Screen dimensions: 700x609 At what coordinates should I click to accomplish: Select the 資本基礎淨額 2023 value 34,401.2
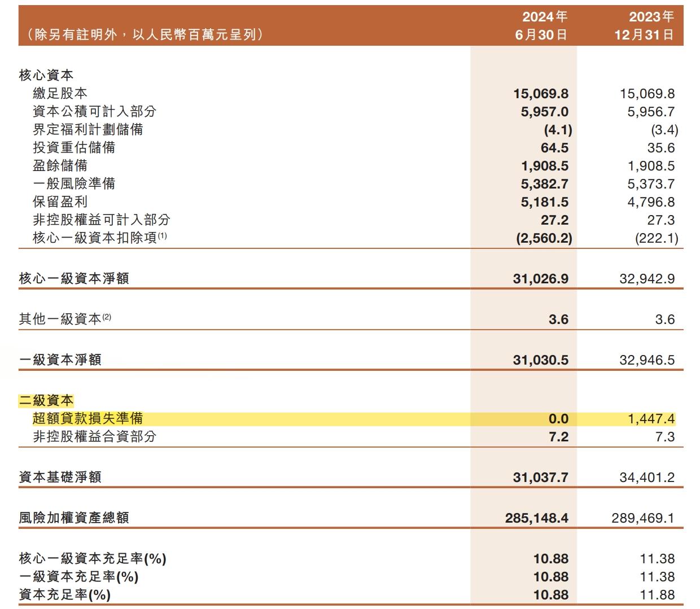click(646, 477)
